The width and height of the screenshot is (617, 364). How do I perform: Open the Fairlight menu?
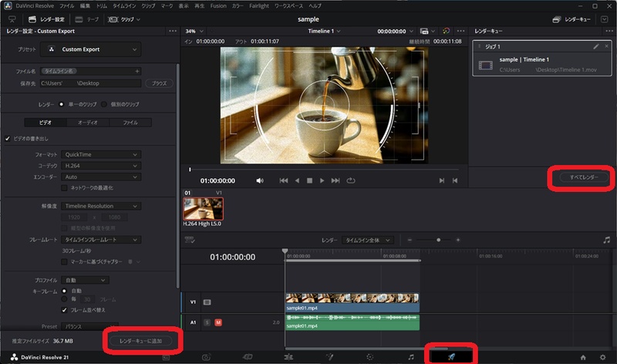259,6
